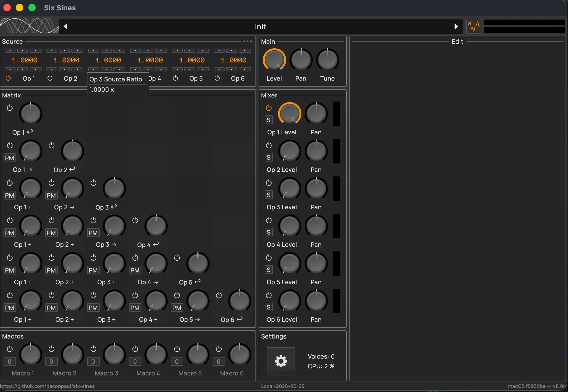Solo Op 6 in the Mixer

pyautogui.click(x=269, y=307)
